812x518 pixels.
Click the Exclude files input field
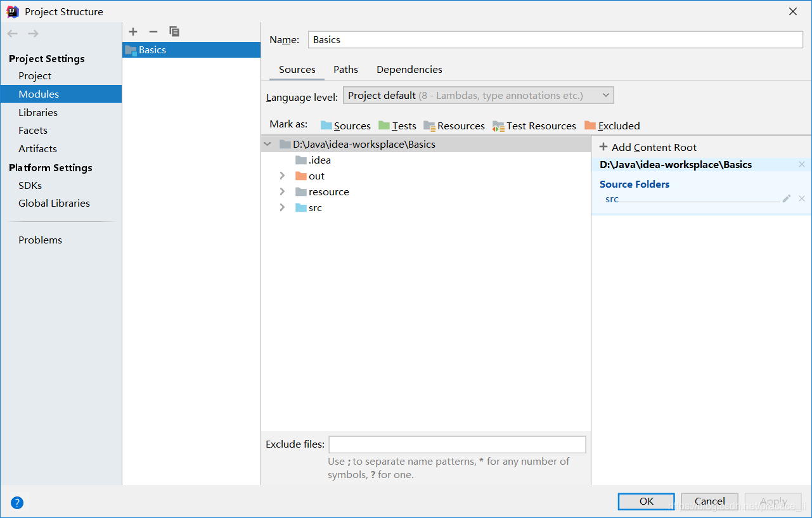pyautogui.click(x=457, y=444)
